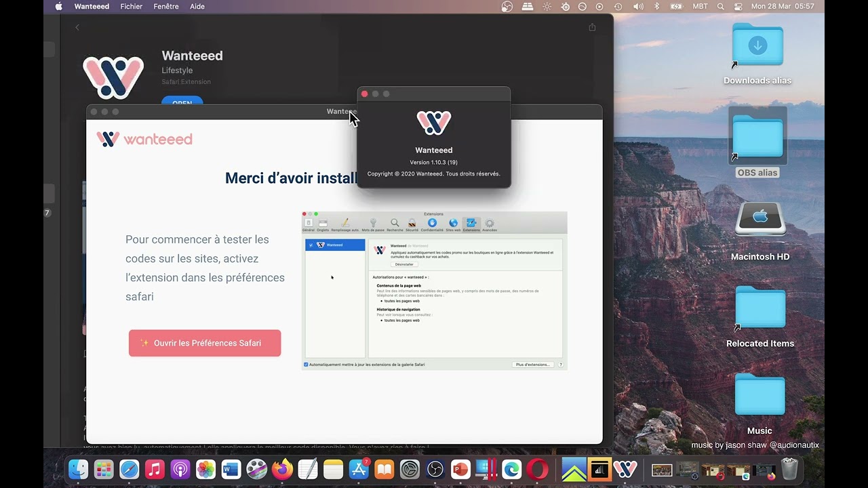Open Launchpad from the dock

tap(104, 469)
